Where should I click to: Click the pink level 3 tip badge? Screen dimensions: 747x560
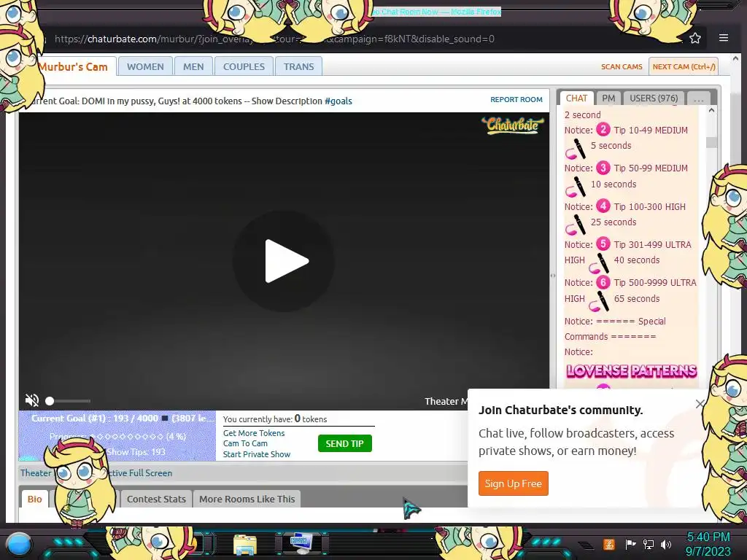(603, 168)
